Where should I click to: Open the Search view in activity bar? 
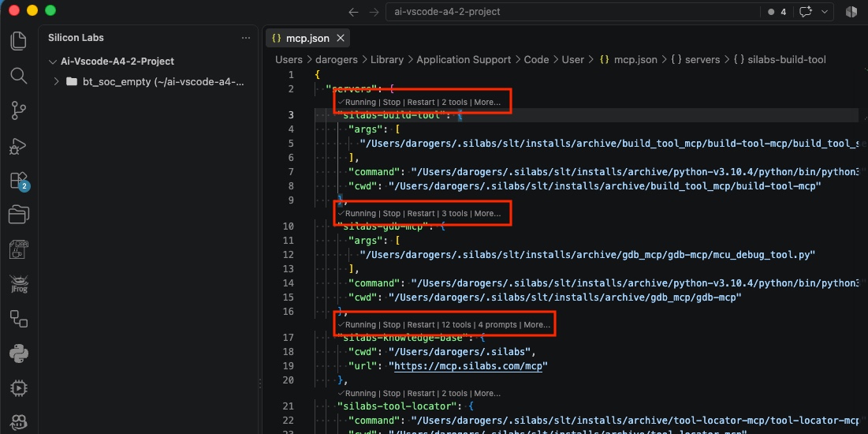click(x=18, y=76)
